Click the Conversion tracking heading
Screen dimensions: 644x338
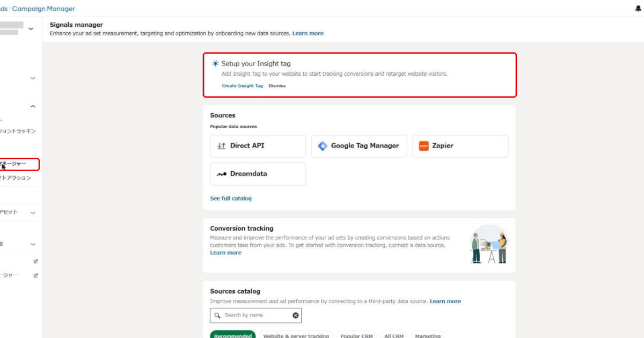241,229
